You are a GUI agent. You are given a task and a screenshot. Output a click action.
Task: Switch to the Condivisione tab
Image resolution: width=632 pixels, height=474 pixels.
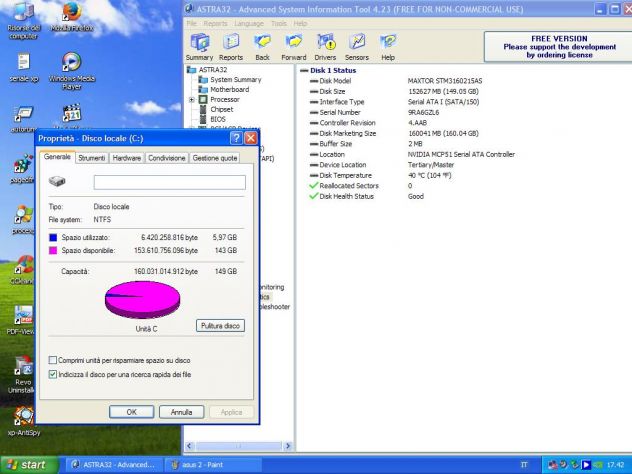click(167, 158)
